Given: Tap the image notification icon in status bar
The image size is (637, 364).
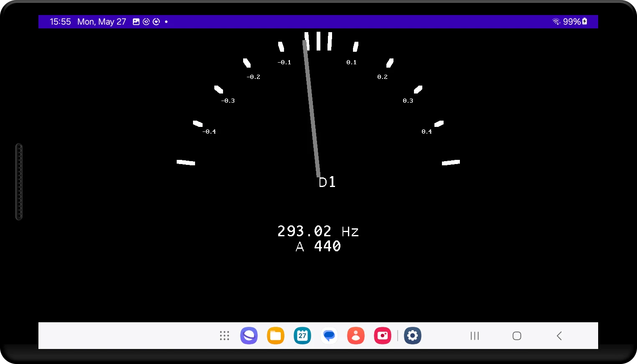Looking at the screenshot, I should 136,22.
